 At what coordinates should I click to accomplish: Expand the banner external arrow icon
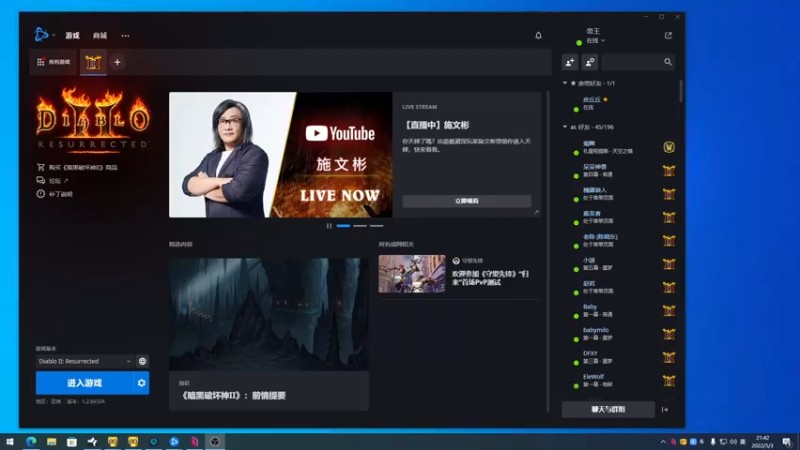pyautogui.click(x=536, y=212)
